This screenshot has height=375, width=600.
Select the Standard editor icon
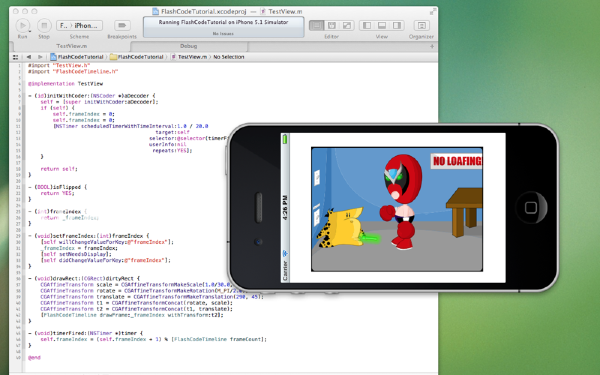316,25
